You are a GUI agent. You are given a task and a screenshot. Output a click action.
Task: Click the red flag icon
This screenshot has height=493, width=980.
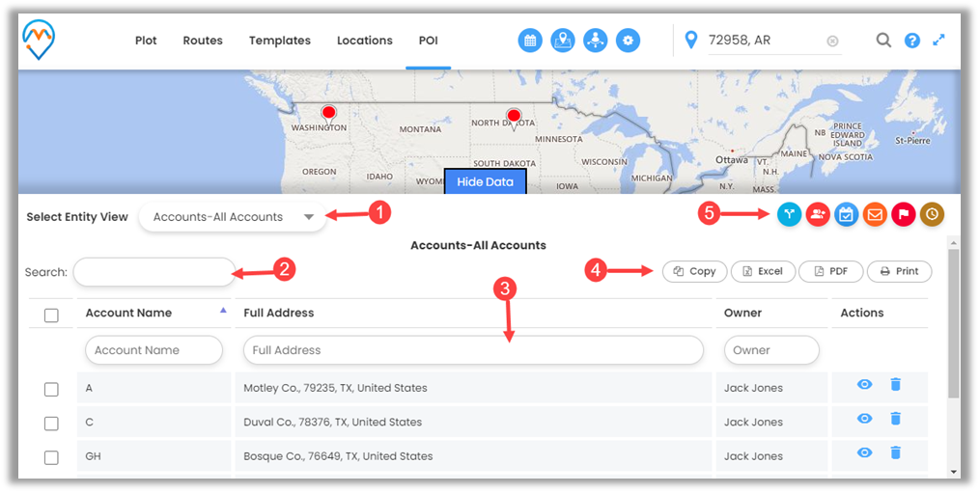point(904,214)
